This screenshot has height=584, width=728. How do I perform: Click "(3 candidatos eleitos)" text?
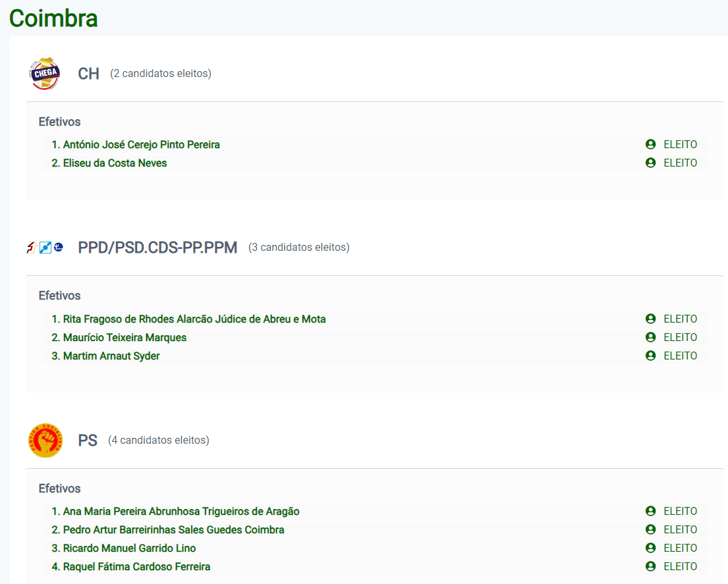[x=299, y=248]
